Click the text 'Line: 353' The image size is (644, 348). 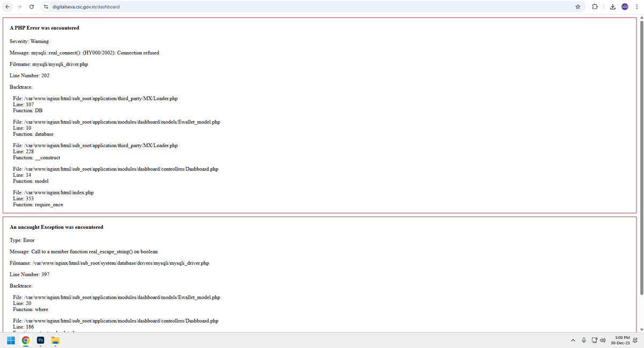(x=23, y=199)
